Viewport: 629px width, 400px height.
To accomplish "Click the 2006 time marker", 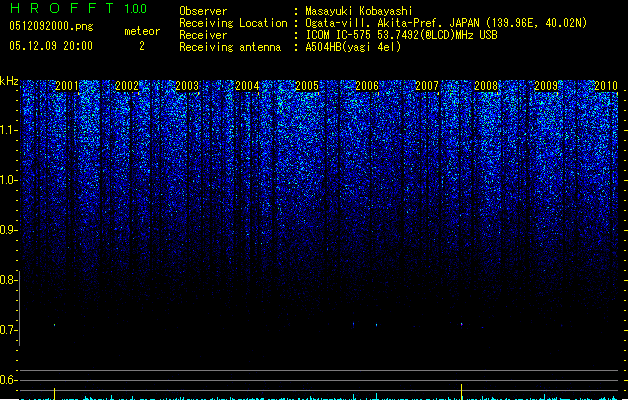I will [367, 86].
